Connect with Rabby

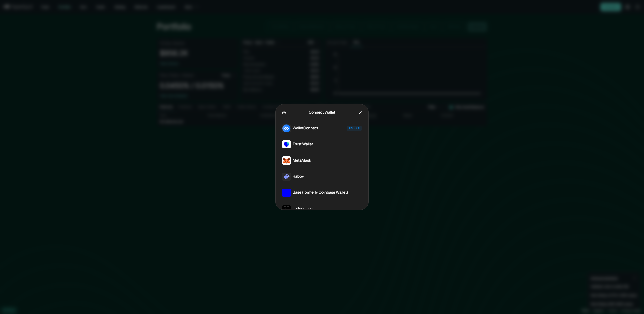322,177
